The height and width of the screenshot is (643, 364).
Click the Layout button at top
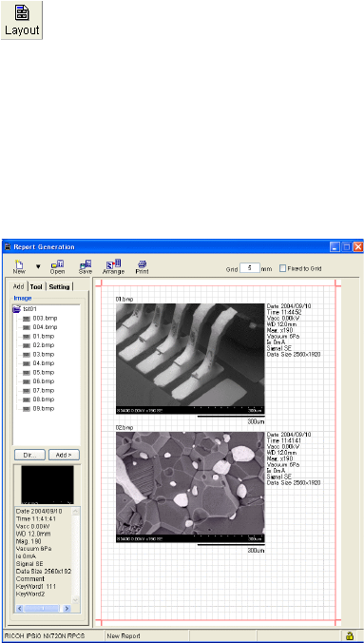click(22, 20)
